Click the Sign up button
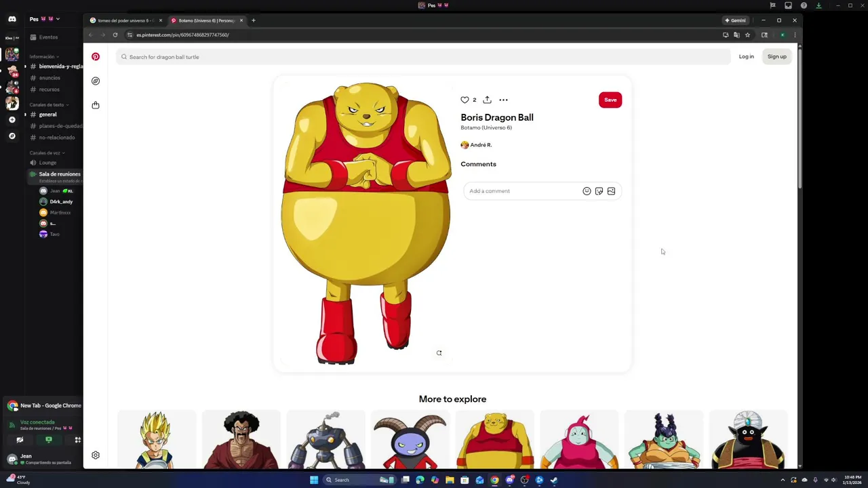This screenshot has width=868, height=488. click(777, 57)
